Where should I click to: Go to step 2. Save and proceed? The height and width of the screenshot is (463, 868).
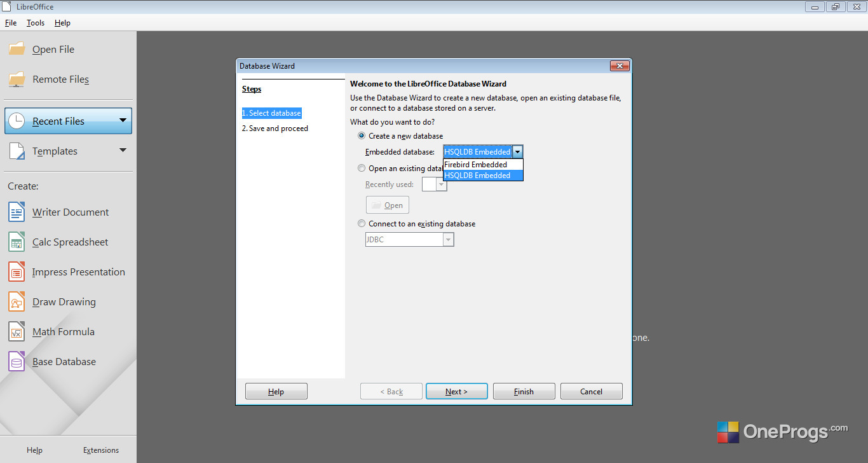pyautogui.click(x=275, y=128)
